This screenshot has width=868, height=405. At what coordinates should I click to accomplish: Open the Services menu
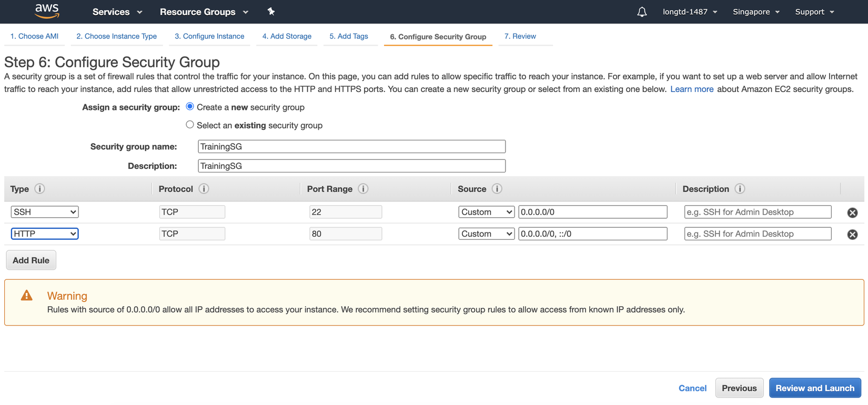pos(117,12)
